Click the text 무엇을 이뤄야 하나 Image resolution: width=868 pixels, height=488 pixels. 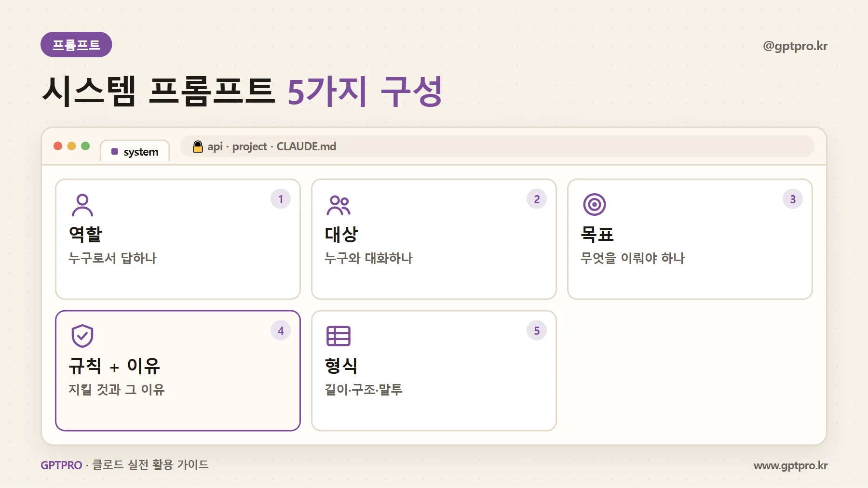(x=633, y=258)
